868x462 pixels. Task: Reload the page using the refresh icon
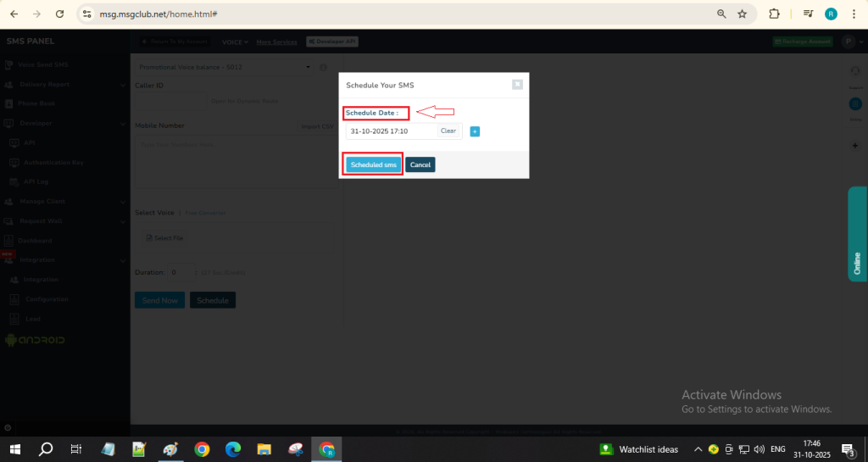click(59, 14)
